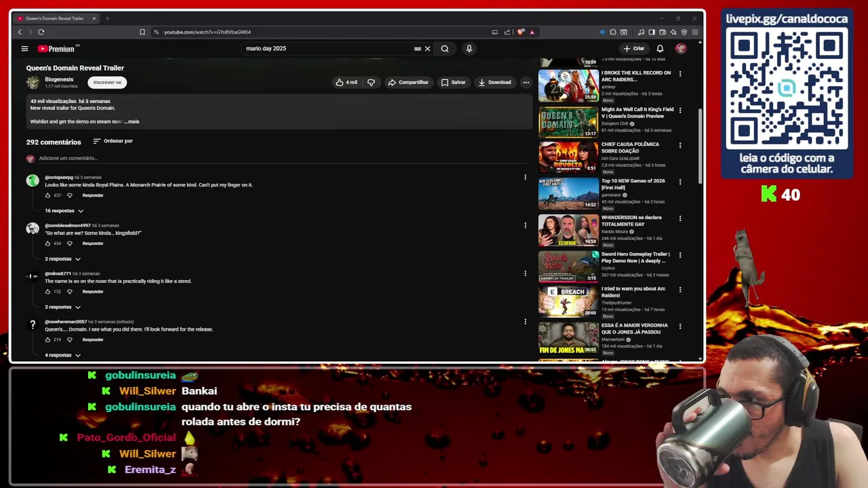
Task: Open options menu for @octopusrpg comment
Action: (525, 178)
